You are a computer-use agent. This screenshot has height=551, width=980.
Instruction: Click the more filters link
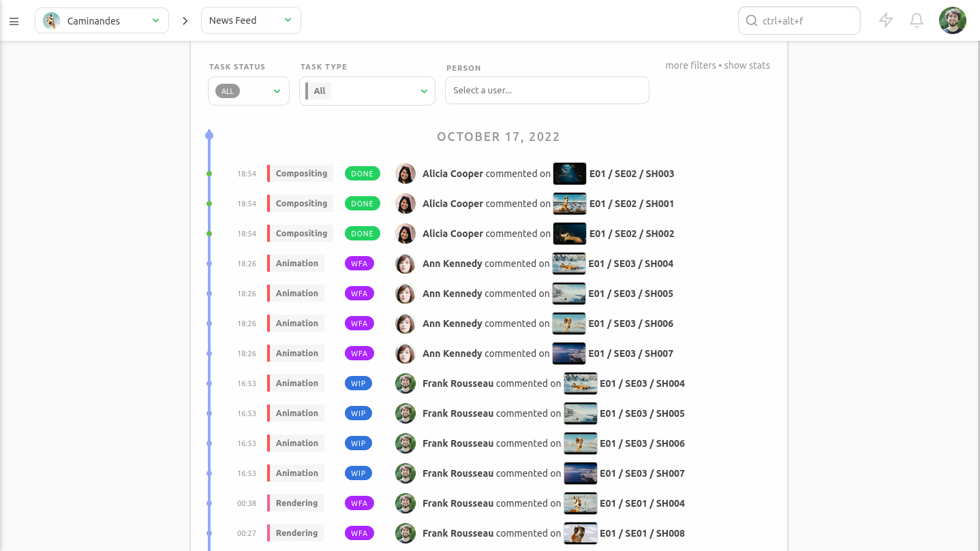pos(690,65)
